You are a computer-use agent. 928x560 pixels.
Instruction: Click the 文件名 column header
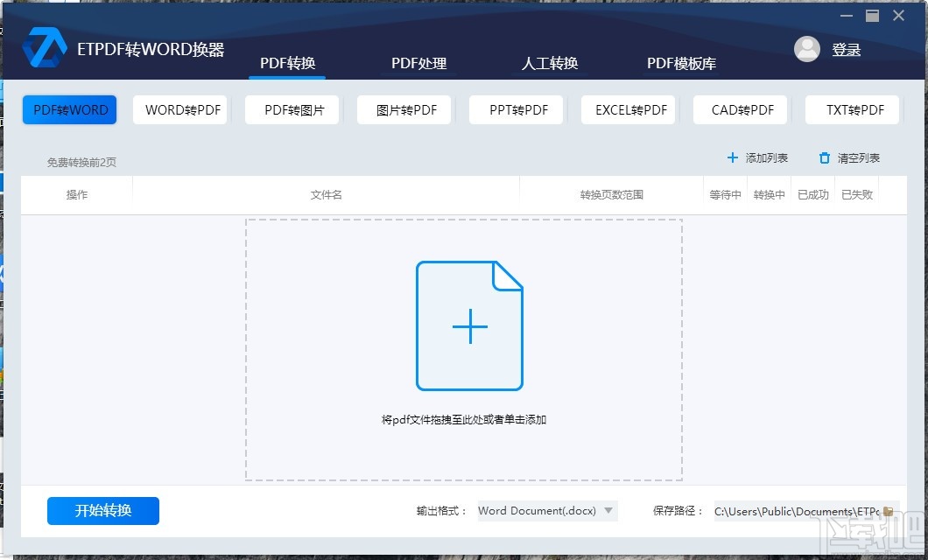click(326, 194)
